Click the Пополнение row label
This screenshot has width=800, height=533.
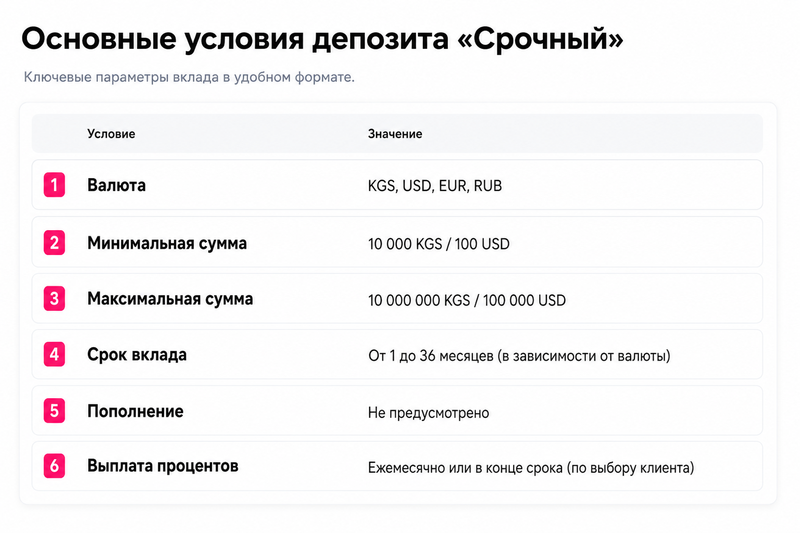coord(135,411)
